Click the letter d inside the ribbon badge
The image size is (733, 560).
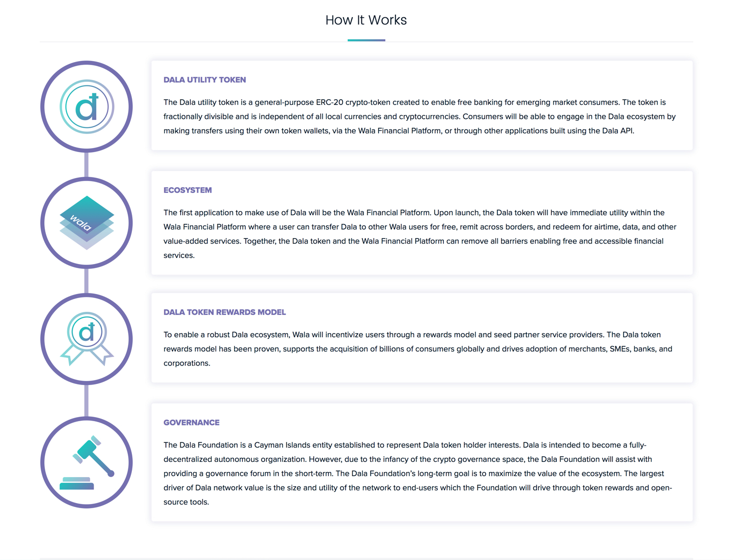pyautogui.click(x=87, y=332)
